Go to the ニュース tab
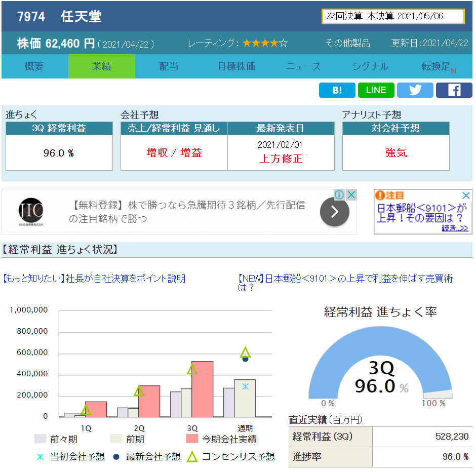The width and height of the screenshot is (476, 472). (x=303, y=66)
